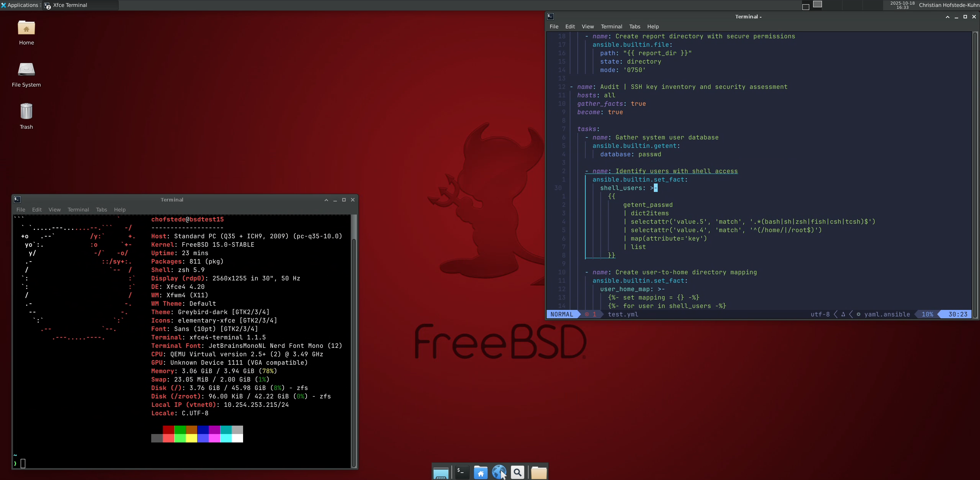Roll up the editor terminal window
Viewport: 980px width, 480px height.
pyautogui.click(x=947, y=16)
